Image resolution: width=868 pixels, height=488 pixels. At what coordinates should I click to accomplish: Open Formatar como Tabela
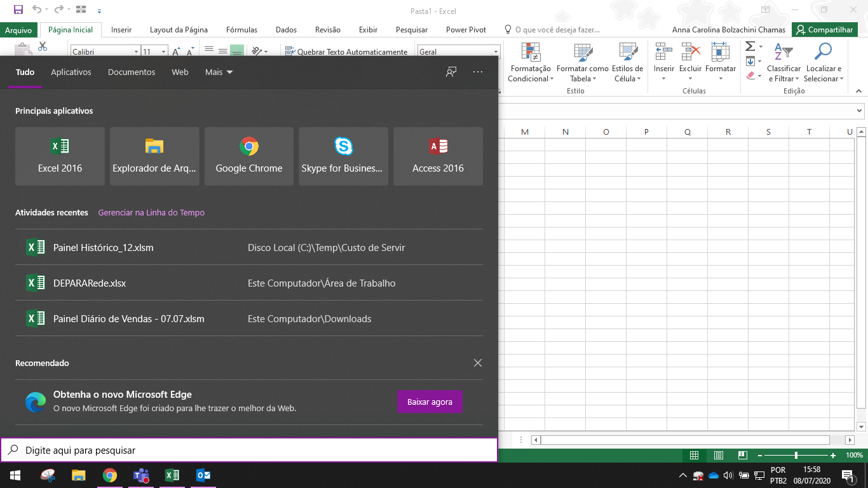pos(583,62)
